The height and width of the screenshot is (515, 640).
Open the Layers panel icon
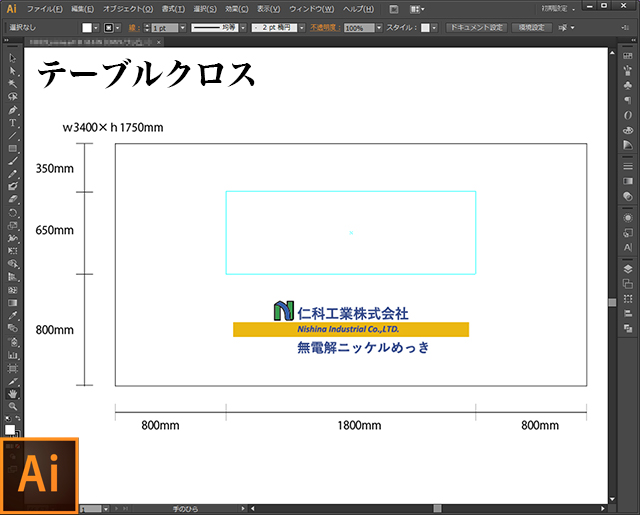point(627,269)
